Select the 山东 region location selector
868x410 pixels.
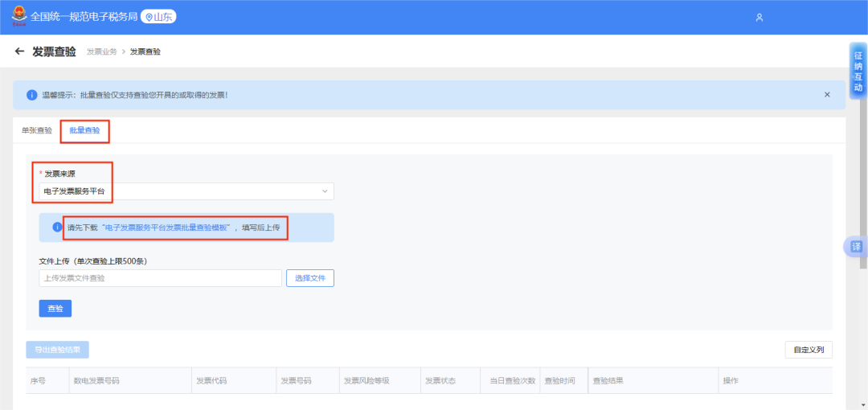tap(159, 17)
